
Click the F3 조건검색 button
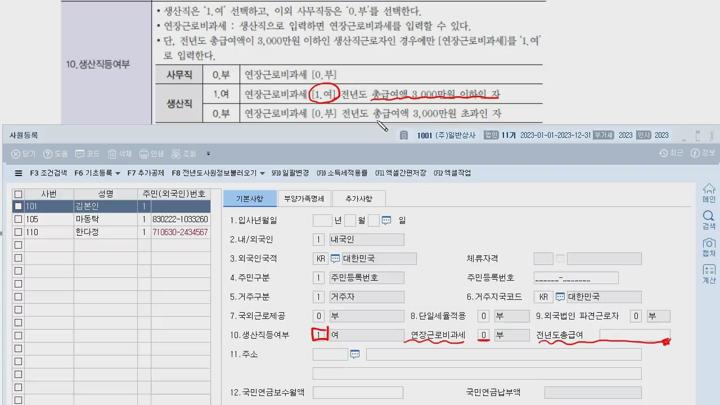tap(48, 173)
